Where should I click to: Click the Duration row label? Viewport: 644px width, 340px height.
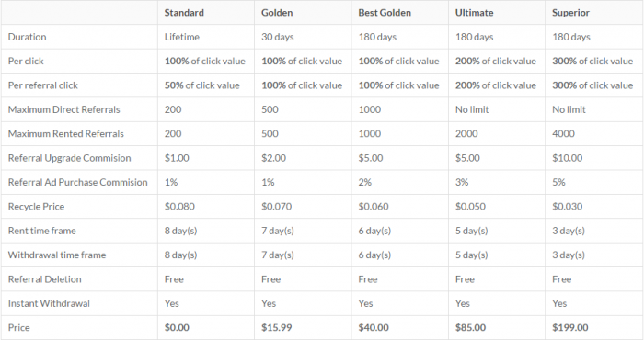27,37
